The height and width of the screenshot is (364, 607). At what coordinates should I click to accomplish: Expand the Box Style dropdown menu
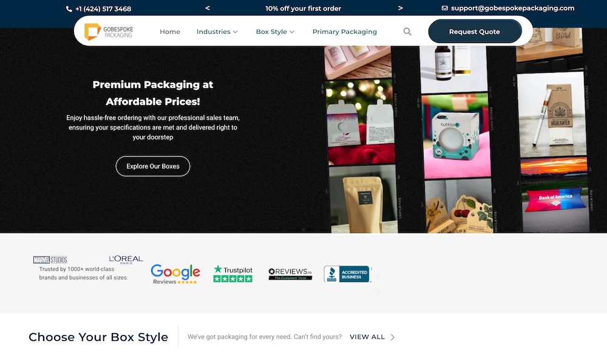pos(275,32)
